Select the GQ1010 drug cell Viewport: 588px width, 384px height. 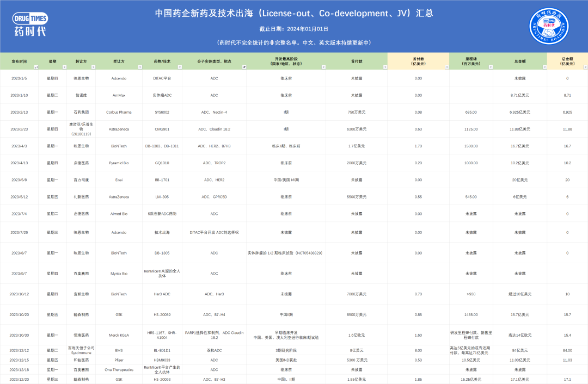(x=162, y=163)
